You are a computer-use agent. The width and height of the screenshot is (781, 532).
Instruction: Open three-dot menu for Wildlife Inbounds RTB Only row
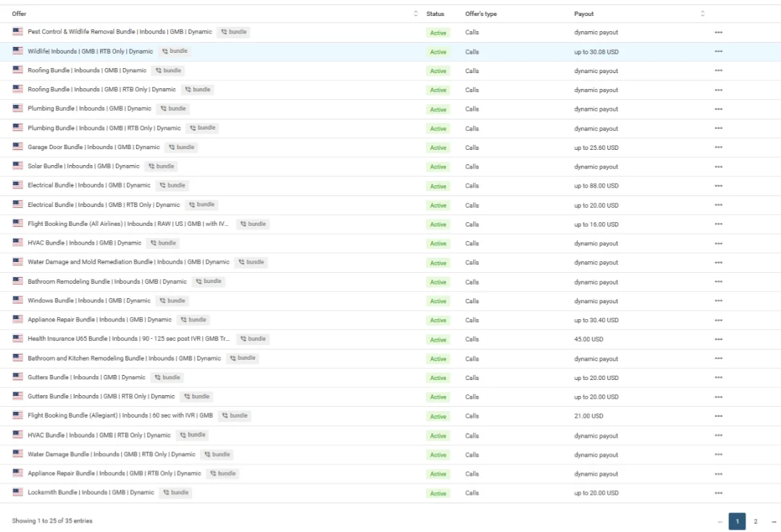coord(718,51)
